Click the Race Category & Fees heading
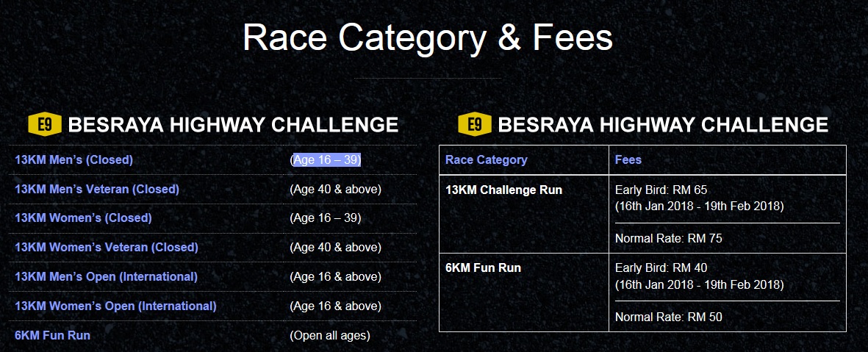The width and height of the screenshot is (868, 352). [x=427, y=37]
